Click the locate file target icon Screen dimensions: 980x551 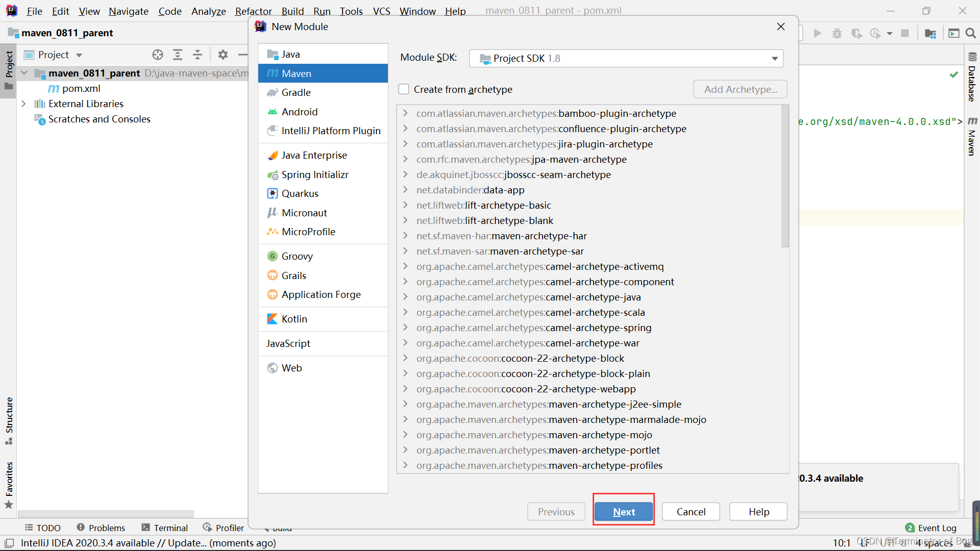click(158, 55)
